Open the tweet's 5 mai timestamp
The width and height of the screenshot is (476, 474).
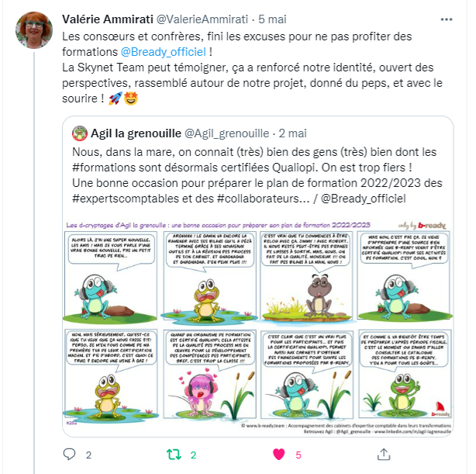(272, 19)
